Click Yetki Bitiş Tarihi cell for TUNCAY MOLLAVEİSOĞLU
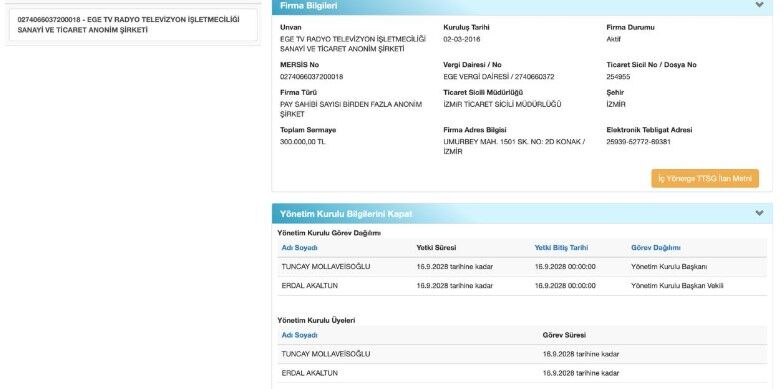The height and width of the screenshot is (389, 784). pyautogui.click(x=565, y=267)
